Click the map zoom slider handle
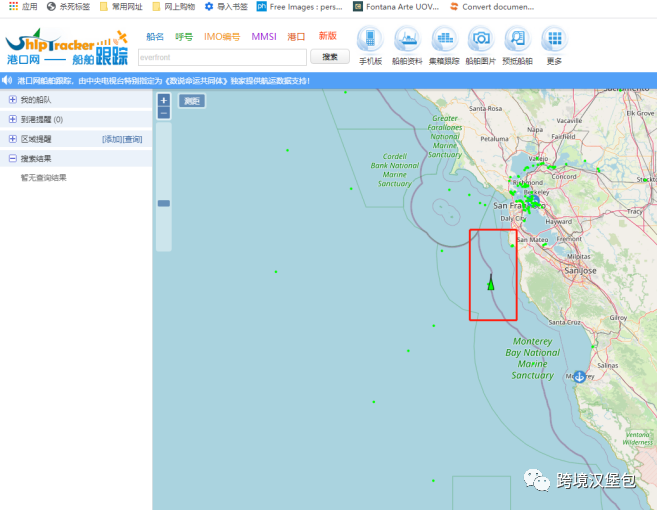The width and height of the screenshot is (657, 510). (164, 203)
